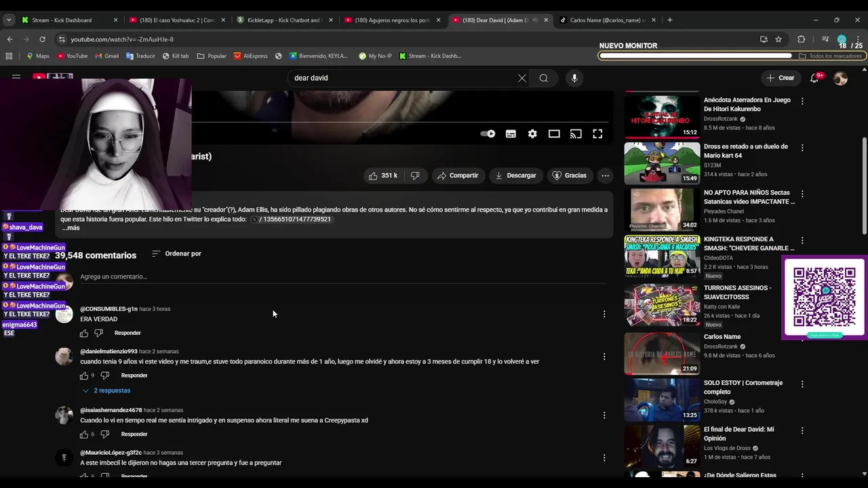Toggle subtitles in the video player

[511, 134]
